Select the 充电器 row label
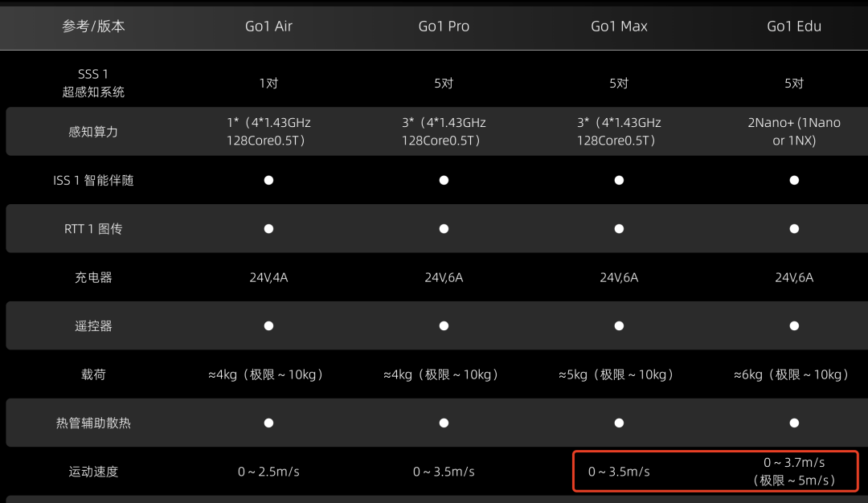This screenshot has width=868, height=503. 93,277
